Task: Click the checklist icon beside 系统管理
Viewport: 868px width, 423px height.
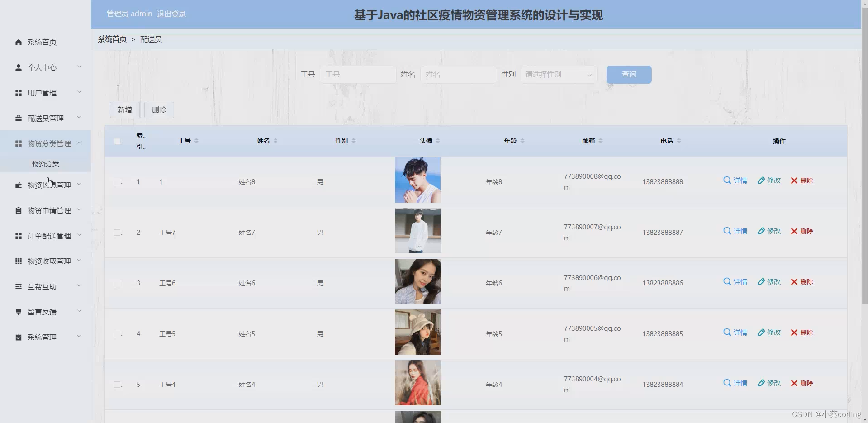Action: point(19,337)
